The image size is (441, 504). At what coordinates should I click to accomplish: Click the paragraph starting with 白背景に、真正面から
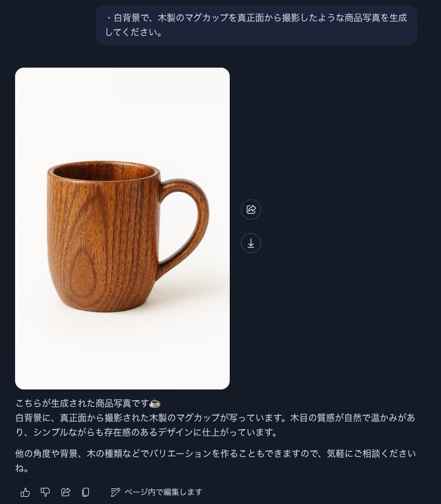pyautogui.click(x=215, y=425)
